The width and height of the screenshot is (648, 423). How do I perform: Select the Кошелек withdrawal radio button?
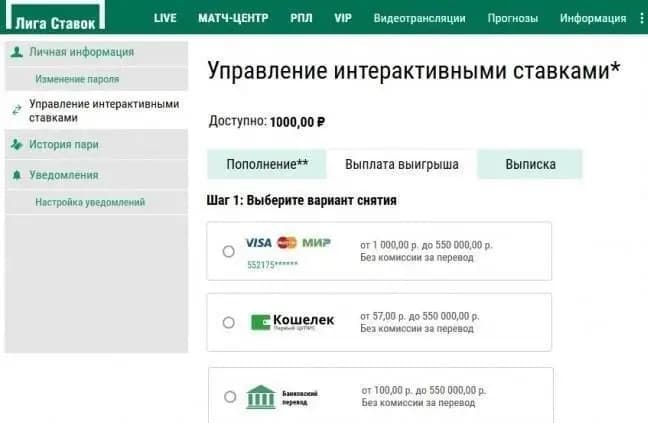(x=229, y=322)
